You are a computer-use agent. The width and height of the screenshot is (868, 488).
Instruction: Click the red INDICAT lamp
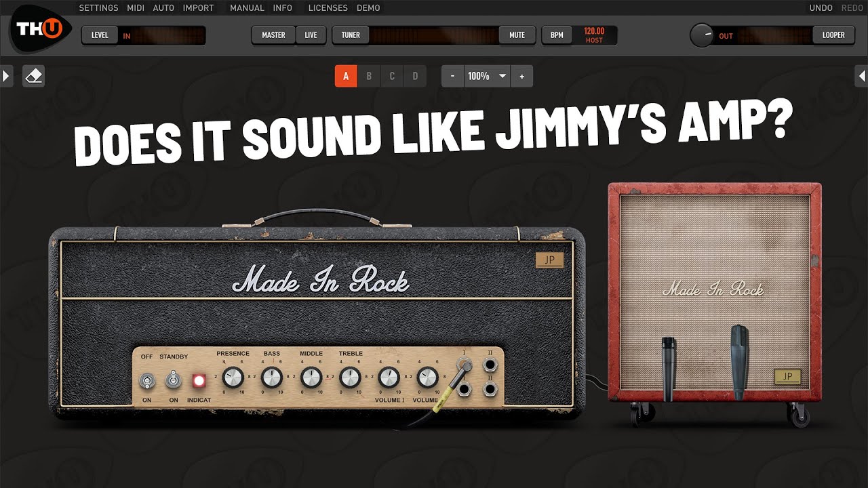coord(199,380)
